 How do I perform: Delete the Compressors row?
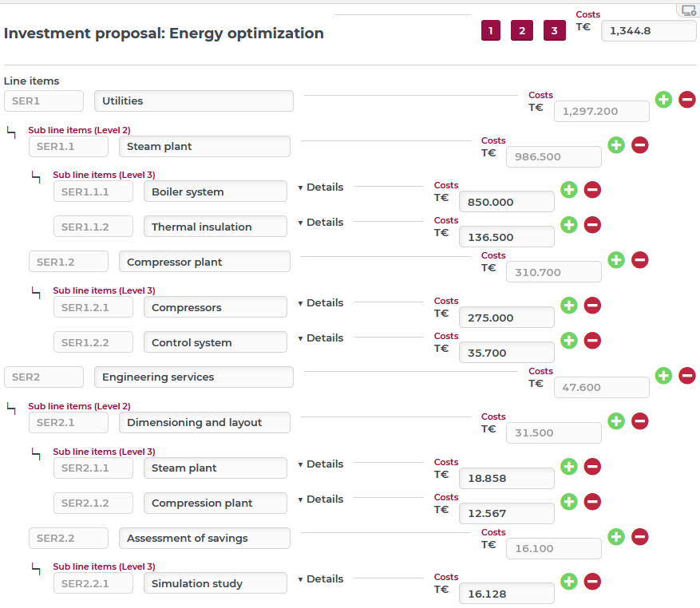click(592, 306)
